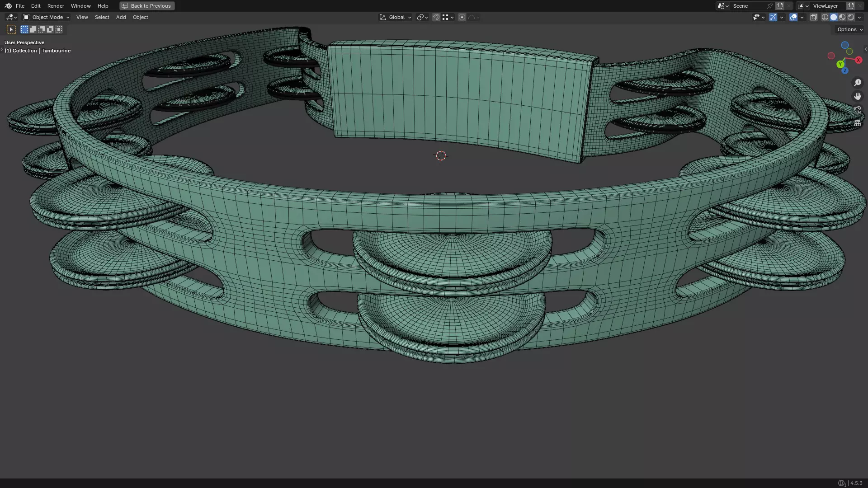Expand the Options dropdown
This screenshot has height=488, width=868.
coord(849,29)
